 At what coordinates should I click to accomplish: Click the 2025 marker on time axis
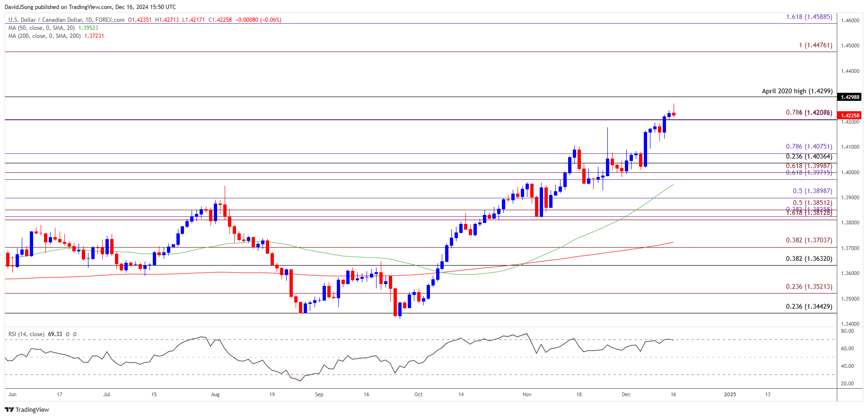pos(730,394)
